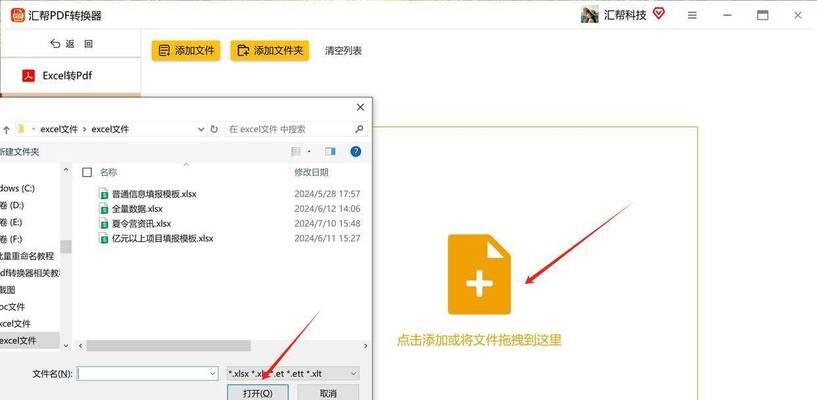This screenshot has height=400, width=817.
Task: Click the icon of 夏令营资讯.xlsx
Action: [x=104, y=223]
